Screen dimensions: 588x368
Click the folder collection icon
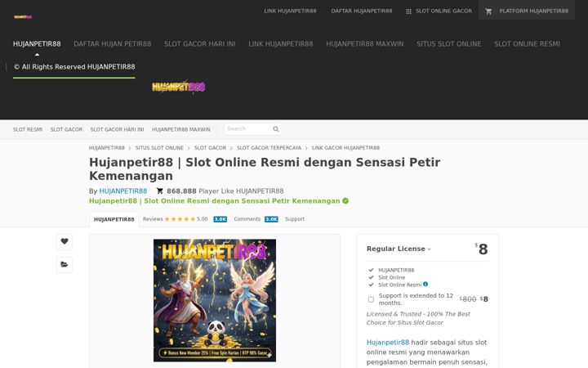pyautogui.click(x=65, y=264)
